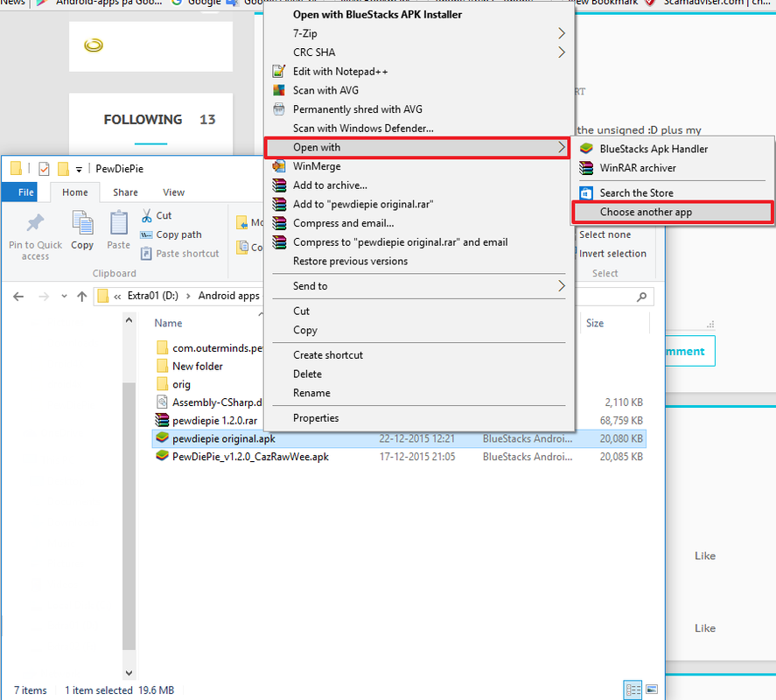This screenshot has height=700, width=776.
Task: Choose Permanently shred with AVG
Action: (x=419, y=108)
